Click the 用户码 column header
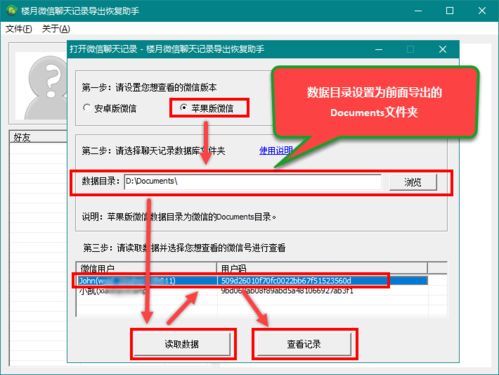 (322, 268)
